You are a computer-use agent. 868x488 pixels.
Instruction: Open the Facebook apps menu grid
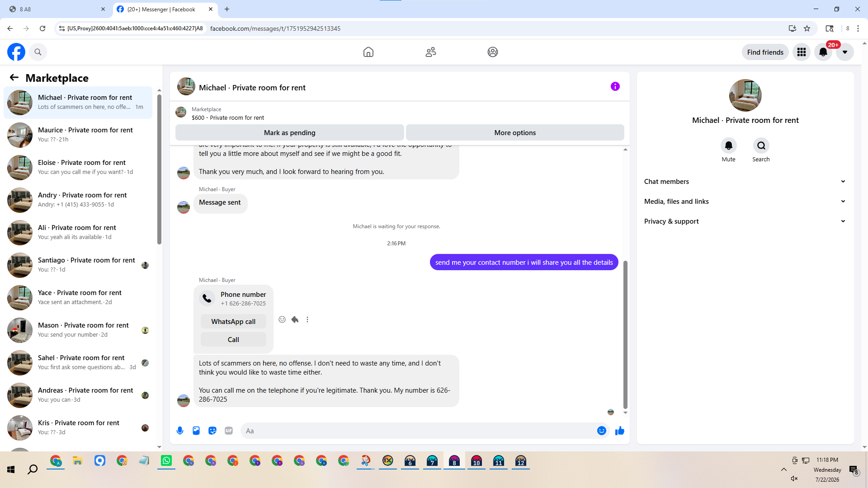coord(802,52)
